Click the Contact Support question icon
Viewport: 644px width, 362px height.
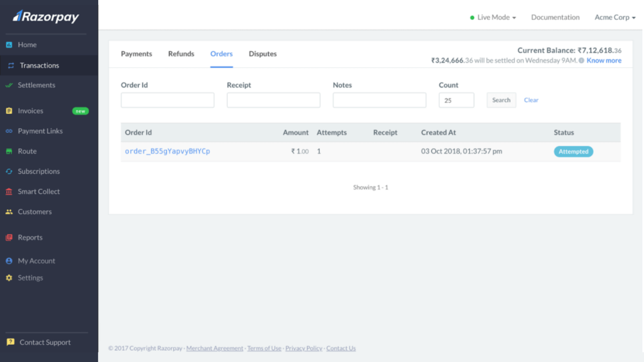[x=10, y=342]
